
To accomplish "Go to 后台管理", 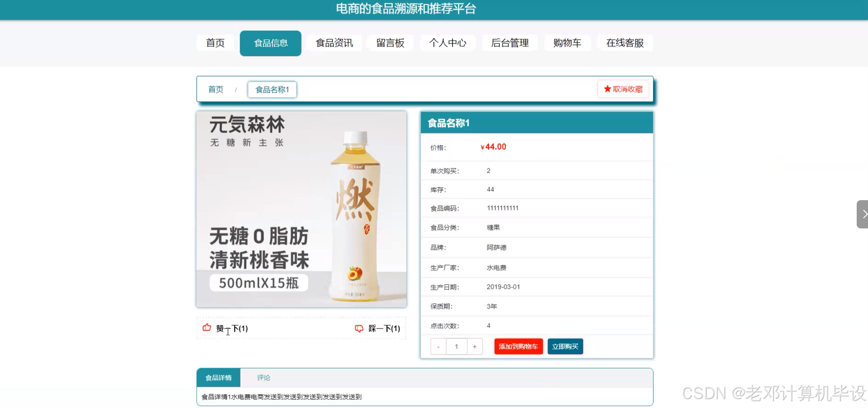I will click(510, 43).
